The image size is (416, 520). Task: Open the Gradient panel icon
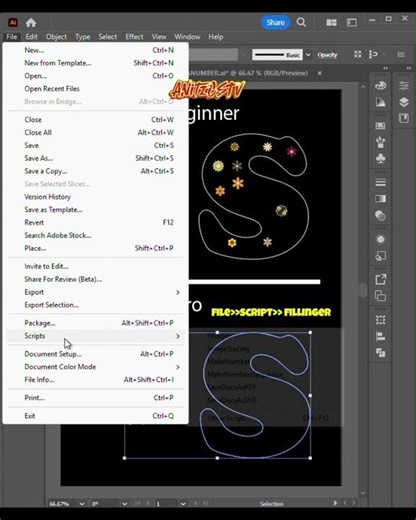point(380,199)
